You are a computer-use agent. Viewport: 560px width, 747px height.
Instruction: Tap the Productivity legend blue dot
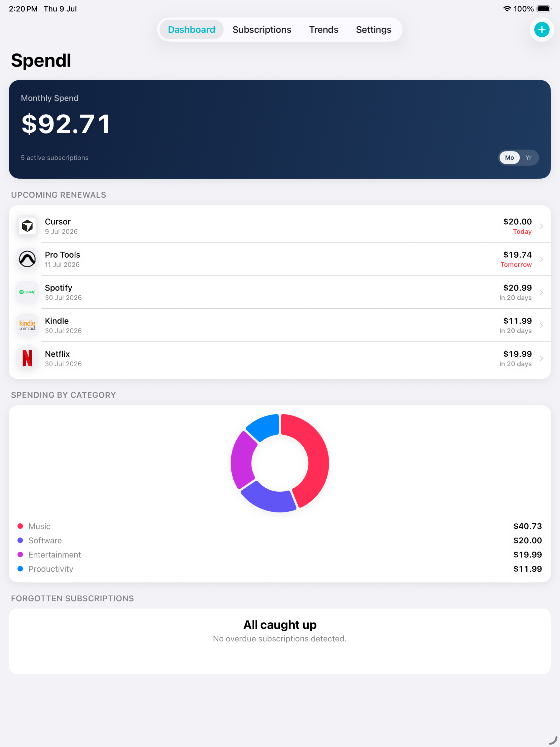20,569
